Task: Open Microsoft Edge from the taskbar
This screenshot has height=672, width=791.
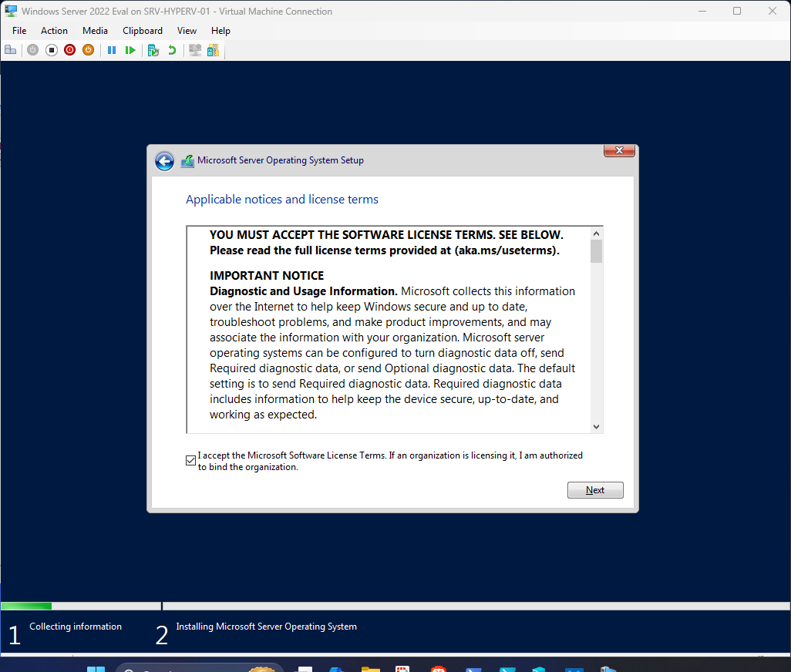Action: (x=336, y=667)
